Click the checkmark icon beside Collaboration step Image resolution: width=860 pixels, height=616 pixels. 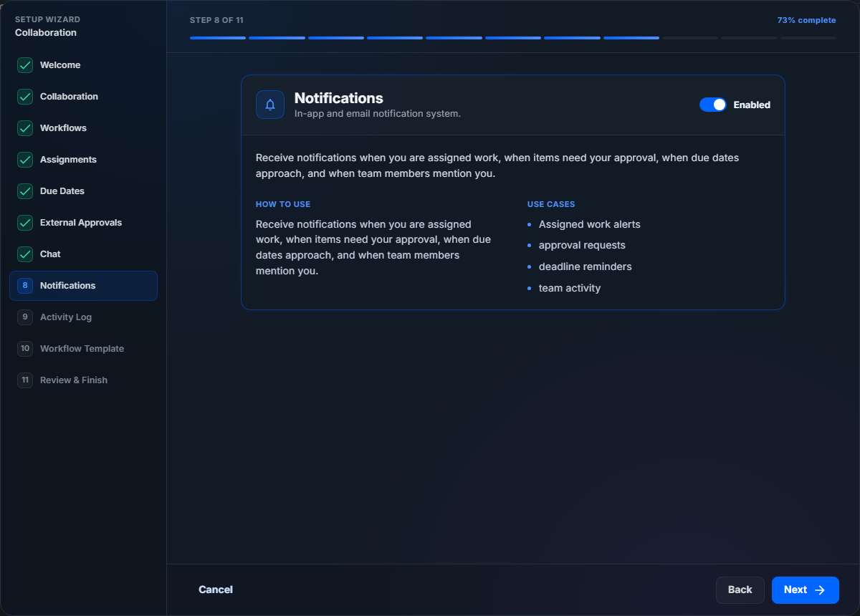25,97
